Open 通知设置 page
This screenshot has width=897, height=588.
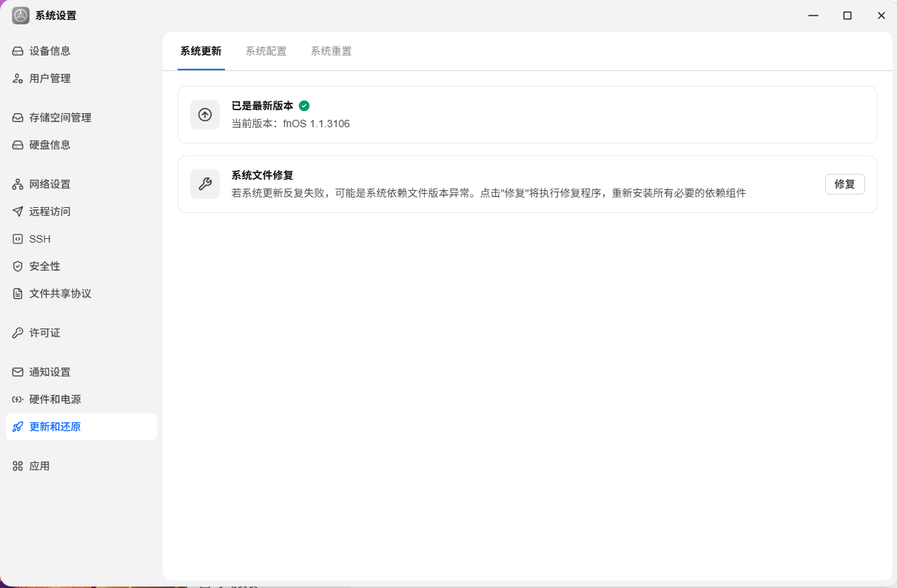click(81, 372)
